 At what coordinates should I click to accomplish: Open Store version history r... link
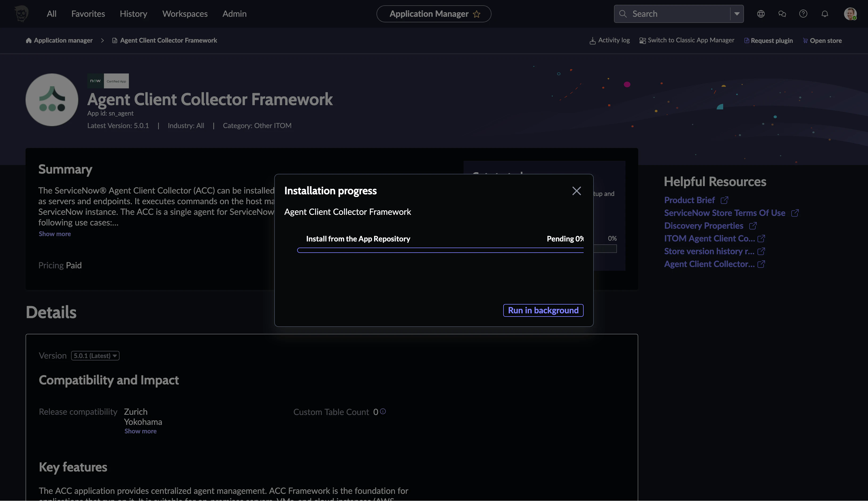[709, 251]
